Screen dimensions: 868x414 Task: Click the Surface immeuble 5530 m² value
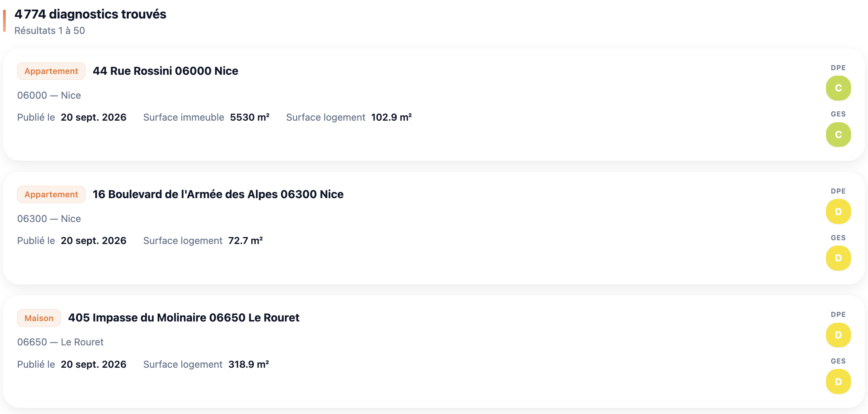pos(250,117)
